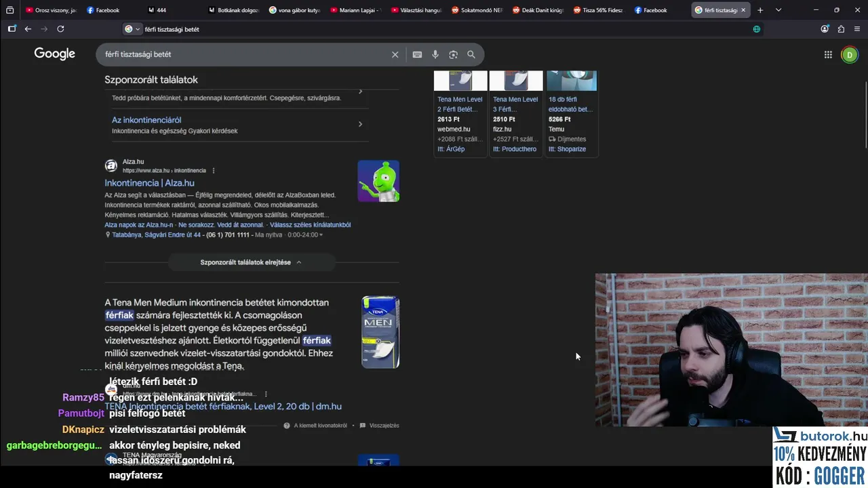Click the magnifier search button
The width and height of the screenshot is (868, 488).
tap(471, 54)
